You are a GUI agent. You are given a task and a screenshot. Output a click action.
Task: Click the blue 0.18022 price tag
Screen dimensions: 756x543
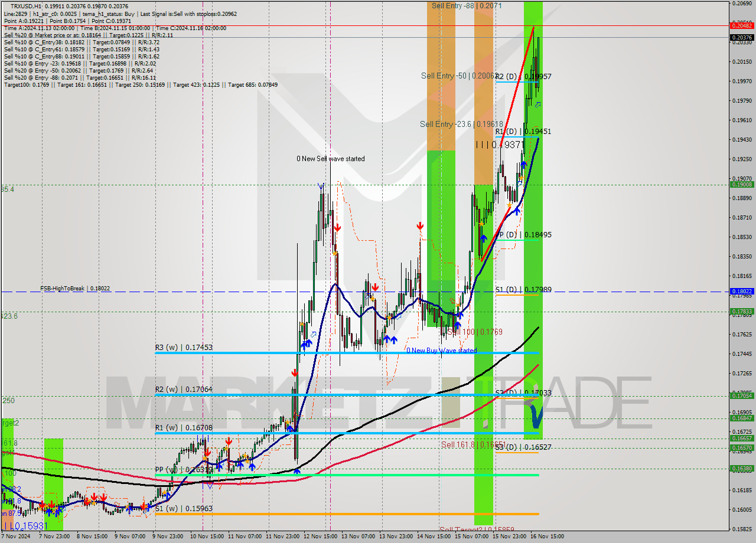[742, 292]
